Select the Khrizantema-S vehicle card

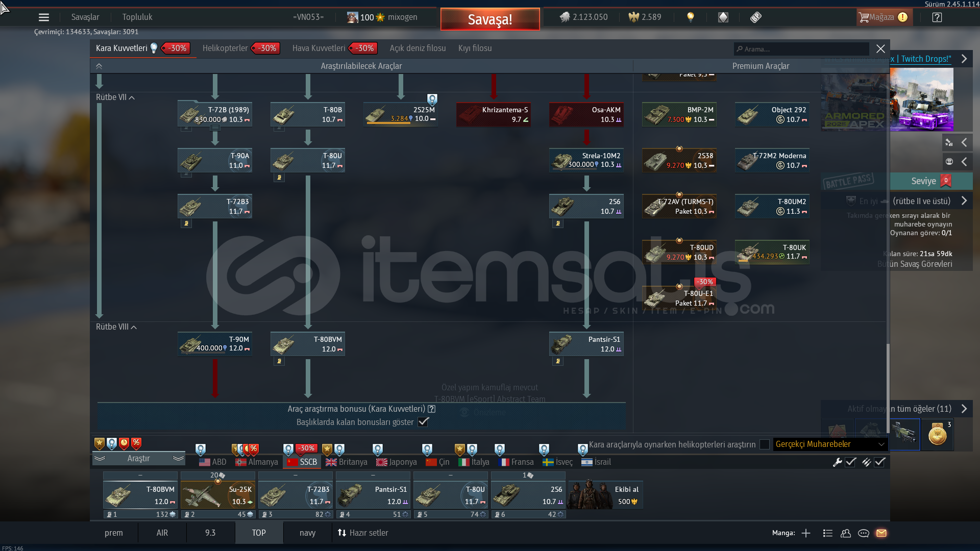[x=494, y=114]
